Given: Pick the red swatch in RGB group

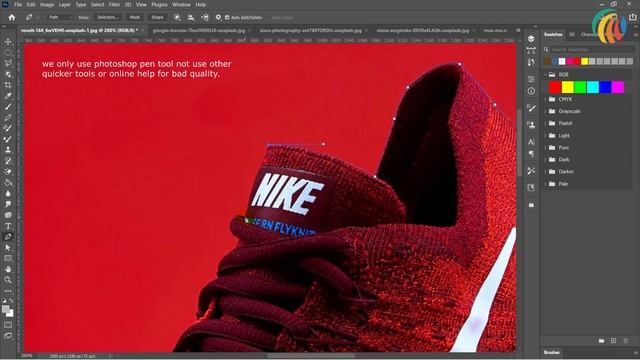Looking at the screenshot, I should tap(555, 87).
